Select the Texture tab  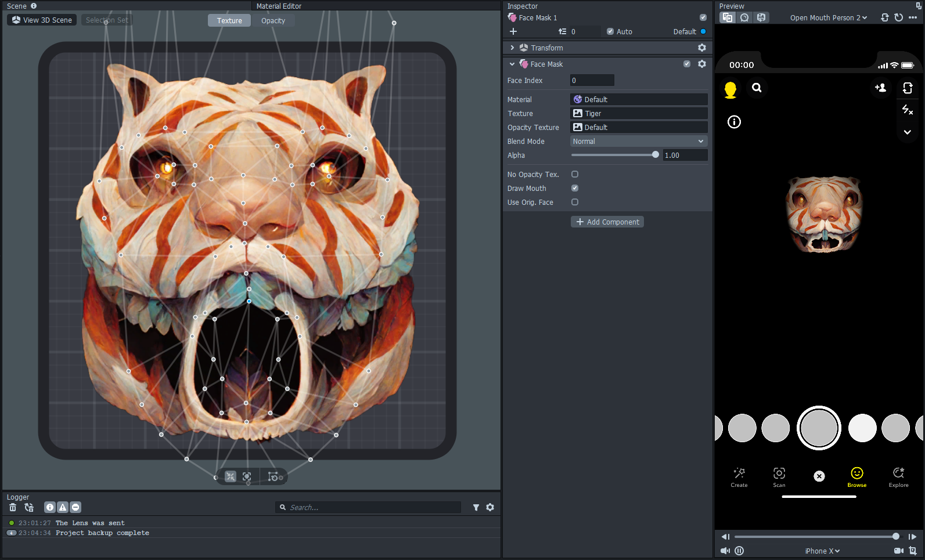[x=229, y=20]
